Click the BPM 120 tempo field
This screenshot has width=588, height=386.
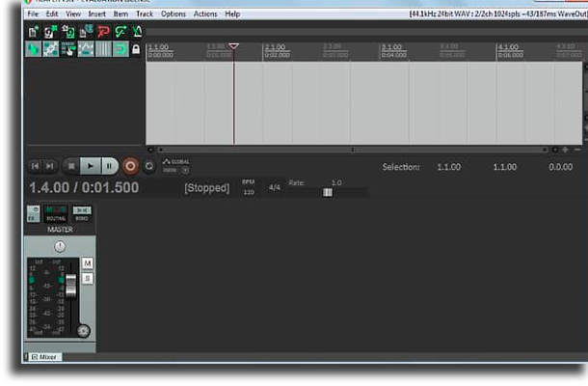(249, 187)
